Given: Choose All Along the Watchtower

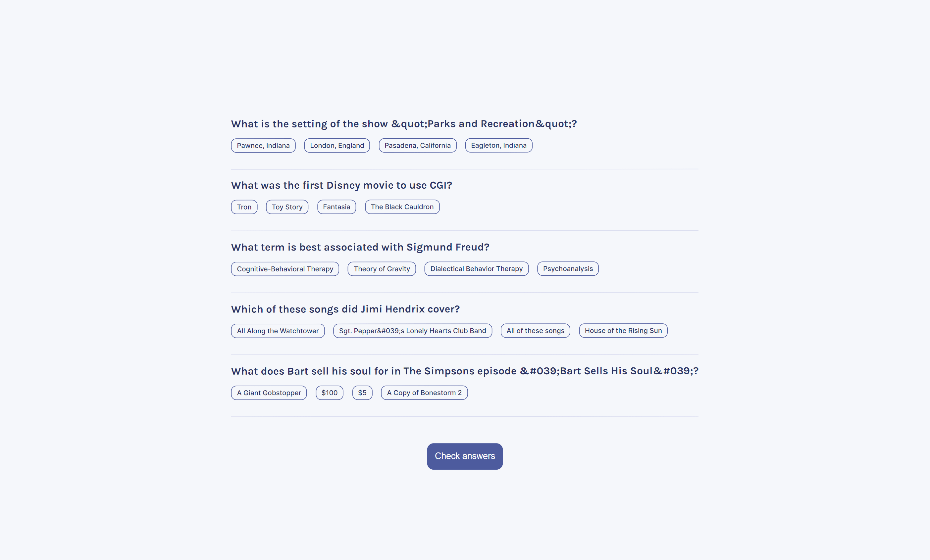Looking at the screenshot, I should [x=278, y=331].
